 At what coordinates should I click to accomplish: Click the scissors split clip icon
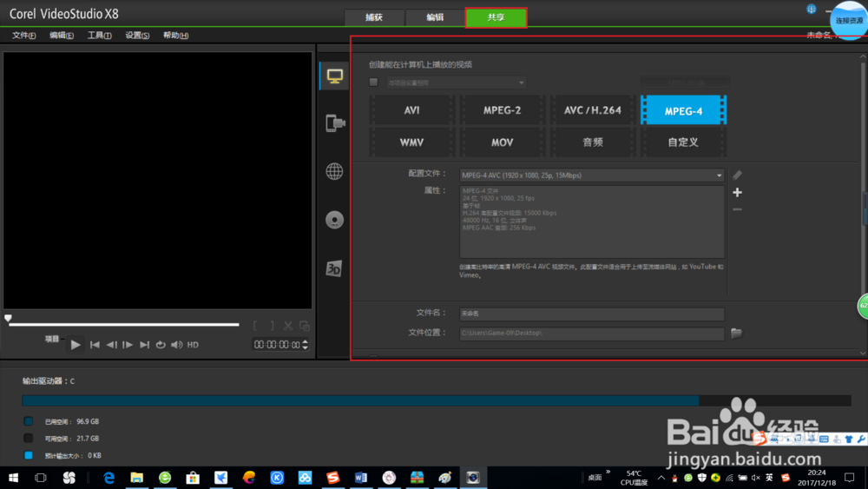[x=288, y=326]
